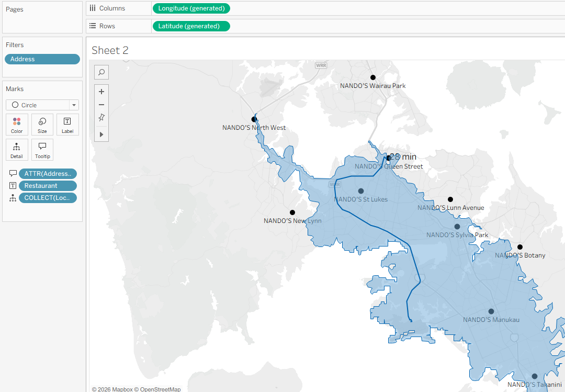Open the Tooltip marks card
This screenshot has width=565, height=392.
pyautogui.click(x=42, y=150)
